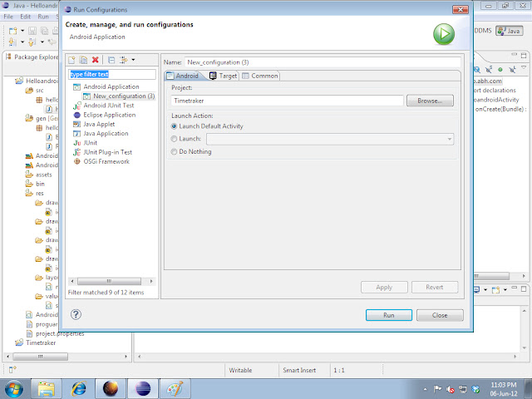Click the Apply button
The width and height of the screenshot is (532, 399).
pyautogui.click(x=384, y=288)
